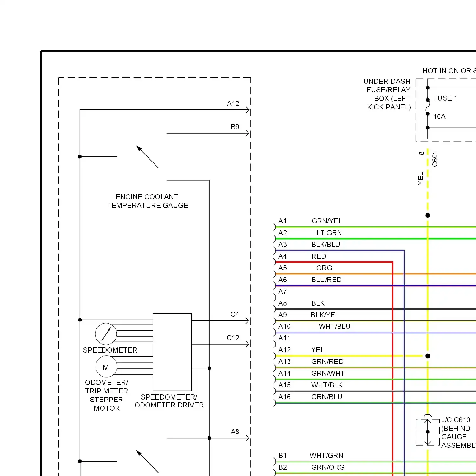Select the BLK wire label at A8
Image resolution: width=476 pixels, height=476 pixels.
pyautogui.click(x=318, y=303)
